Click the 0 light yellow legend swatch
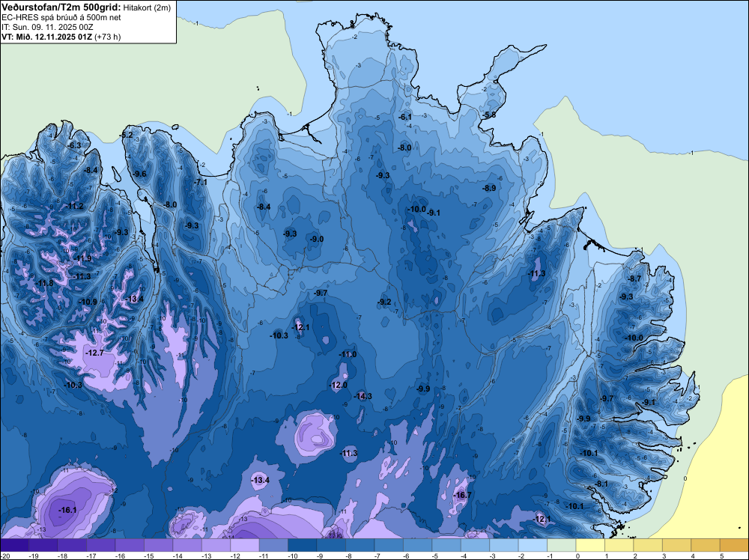Image resolution: width=749 pixels, height=560 pixels. [x=590, y=545]
